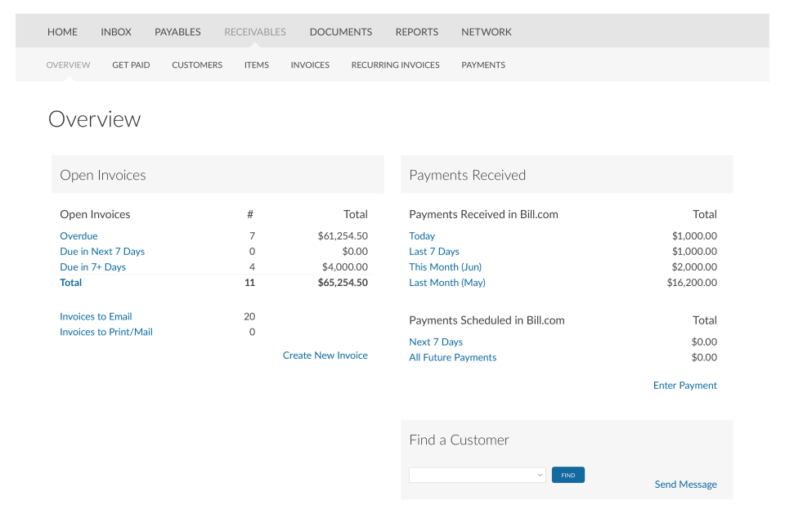Screen dimensions: 785x532
Task: Go to the PAYABLES menu
Action: (x=177, y=32)
